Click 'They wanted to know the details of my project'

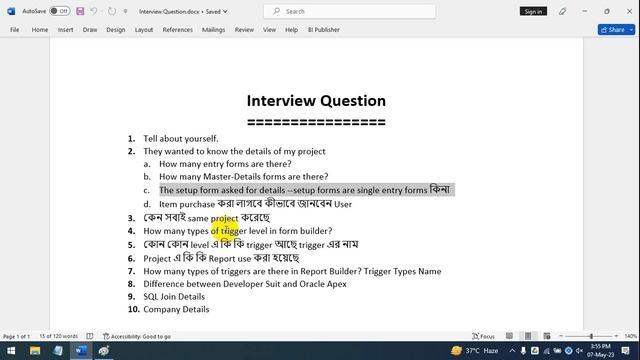point(234,151)
